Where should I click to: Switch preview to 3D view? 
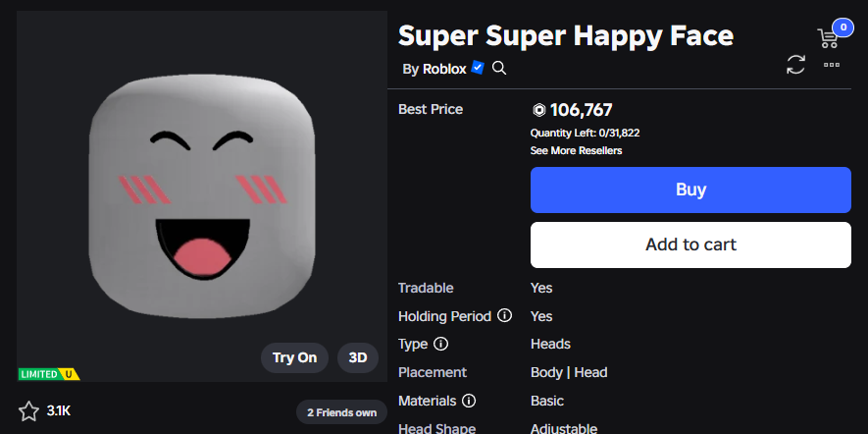[x=358, y=357]
